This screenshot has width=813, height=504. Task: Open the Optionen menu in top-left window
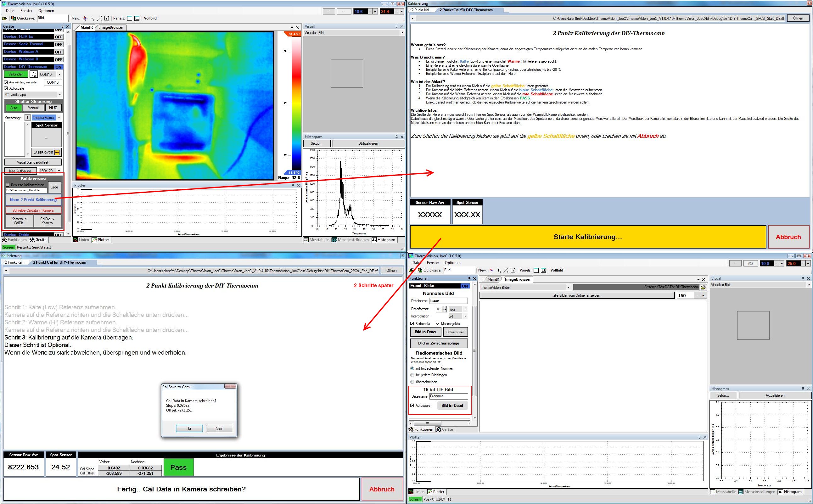pyautogui.click(x=46, y=11)
